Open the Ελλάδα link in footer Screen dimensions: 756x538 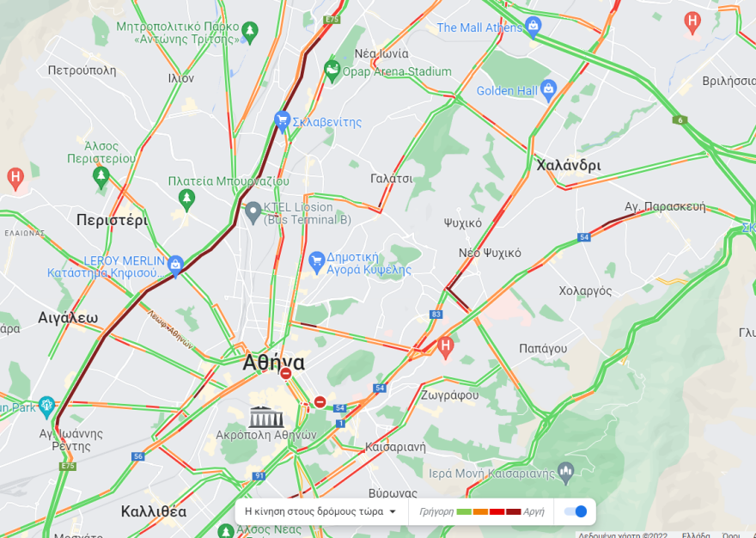coord(696,535)
